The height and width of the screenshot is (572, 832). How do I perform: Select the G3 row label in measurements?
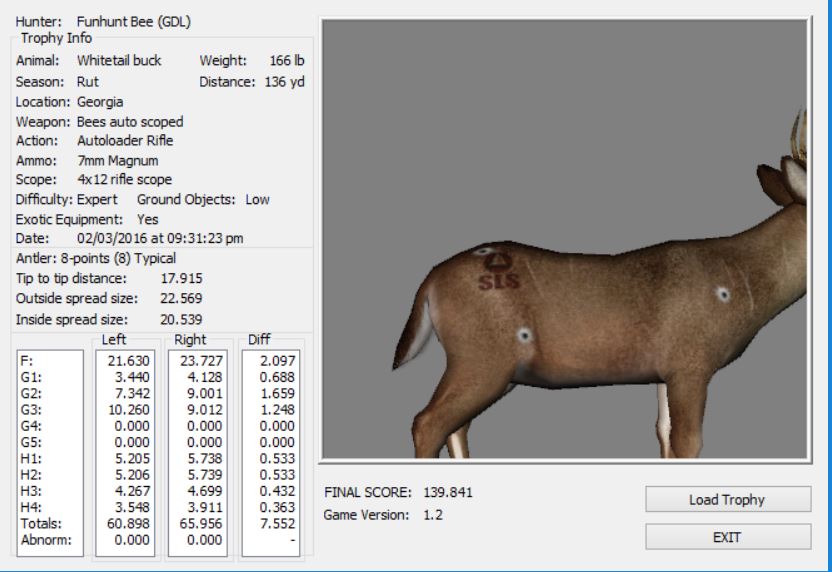(x=32, y=409)
